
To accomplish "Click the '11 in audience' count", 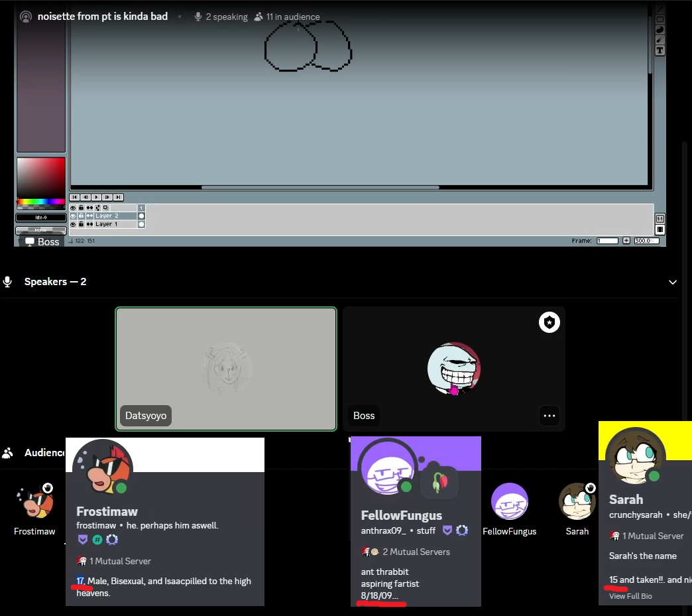I will tap(287, 17).
